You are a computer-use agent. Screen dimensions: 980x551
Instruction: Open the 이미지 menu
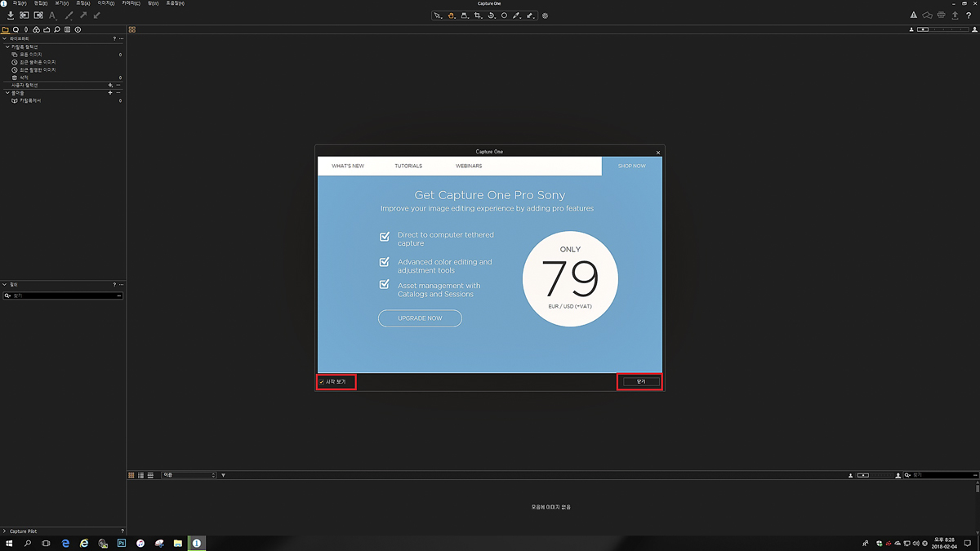coord(107,3)
